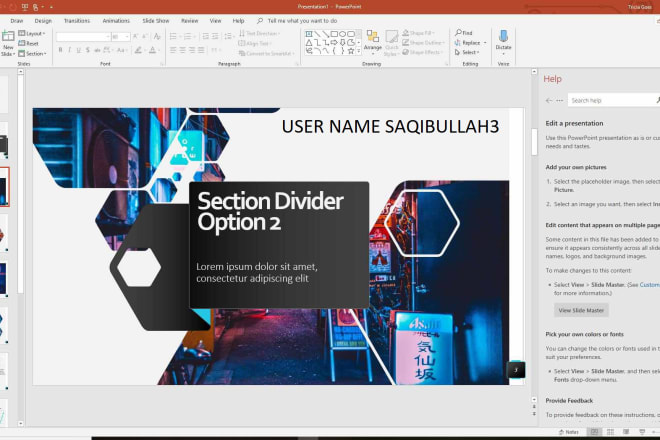The image size is (660, 440).
Task: Open the Section dropdown
Action: coord(32,53)
